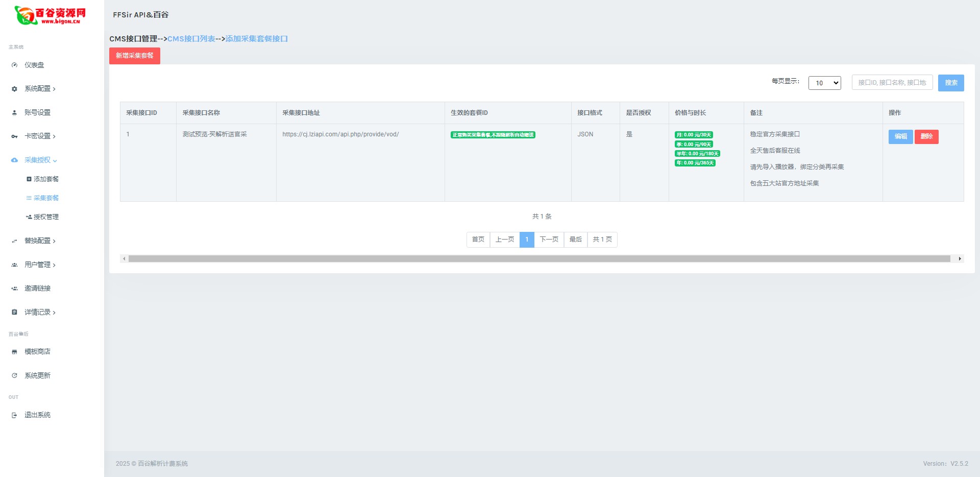Image resolution: width=980 pixels, height=477 pixels.
Task: Click the logout exit icon
Action: [x=14, y=415]
